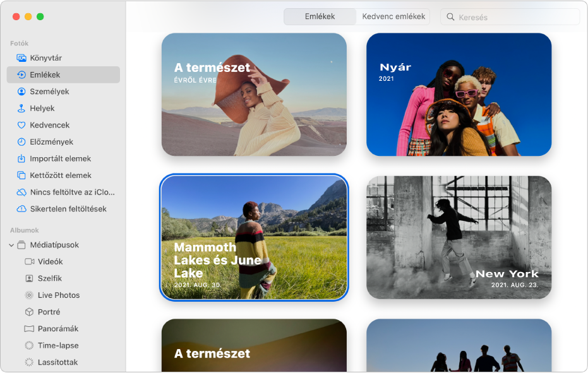
Task: Click the Kedvencek heart icon
Action: (21, 125)
